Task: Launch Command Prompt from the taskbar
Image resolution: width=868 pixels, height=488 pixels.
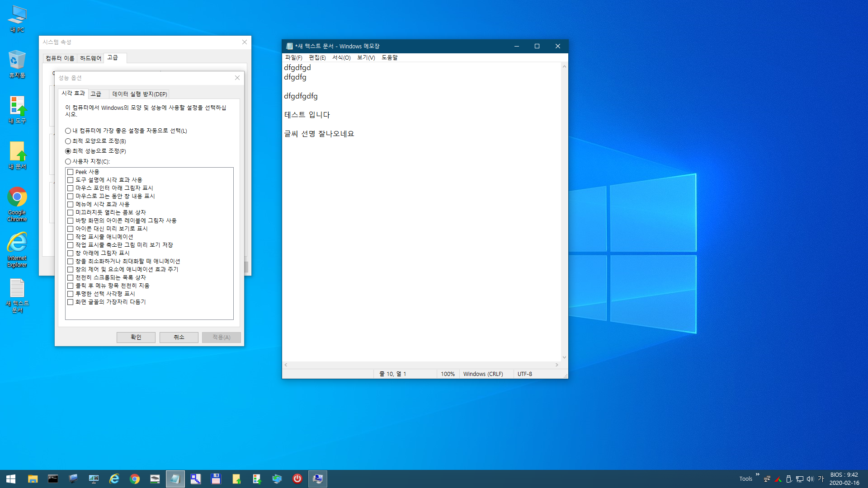Action: (x=53, y=479)
